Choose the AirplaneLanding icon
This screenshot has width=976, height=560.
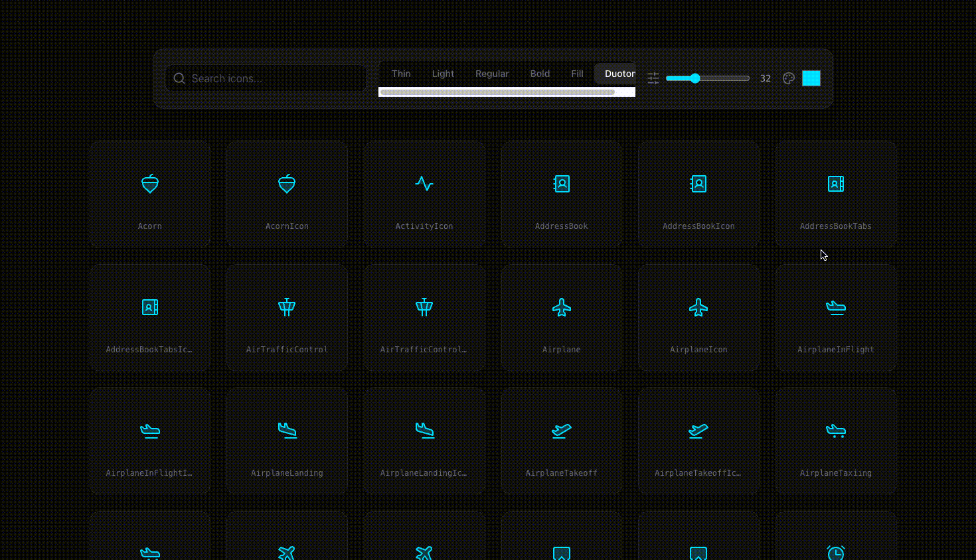[x=287, y=431]
